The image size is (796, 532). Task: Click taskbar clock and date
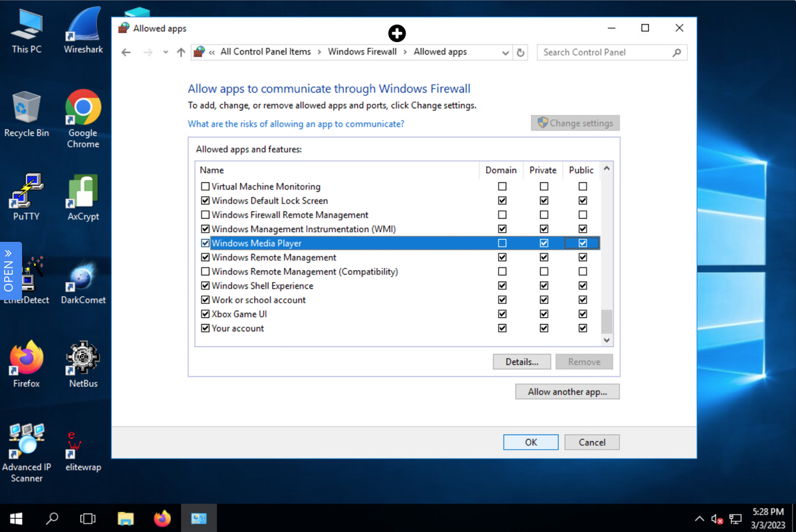767,518
